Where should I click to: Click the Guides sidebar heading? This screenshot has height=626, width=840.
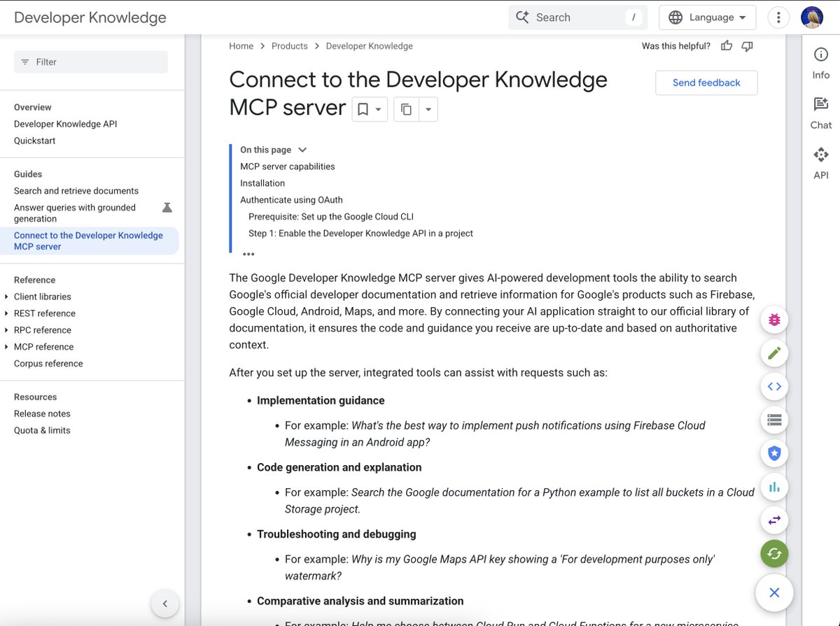tap(28, 174)
